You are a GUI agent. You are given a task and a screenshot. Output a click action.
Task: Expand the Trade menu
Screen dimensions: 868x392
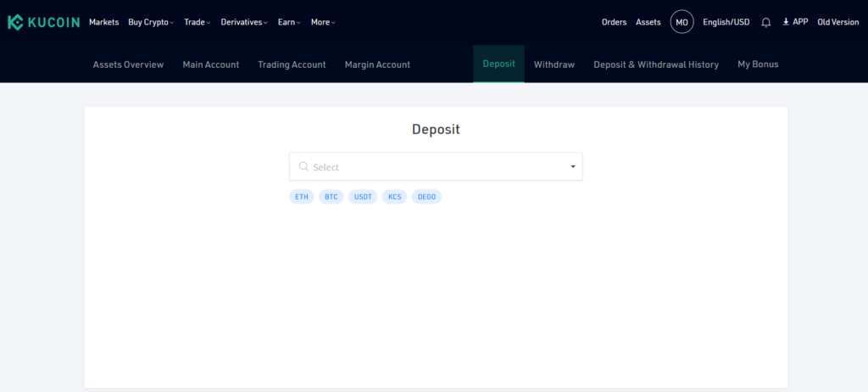(198, 22)
